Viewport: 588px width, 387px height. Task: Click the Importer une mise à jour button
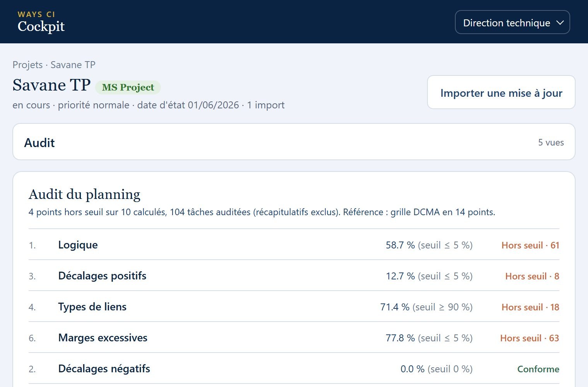coord(501,92)
